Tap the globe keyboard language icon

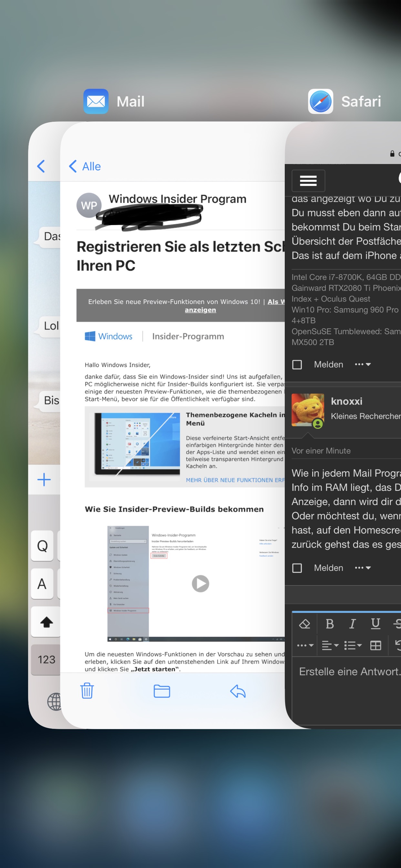click(x=54, y=702)
